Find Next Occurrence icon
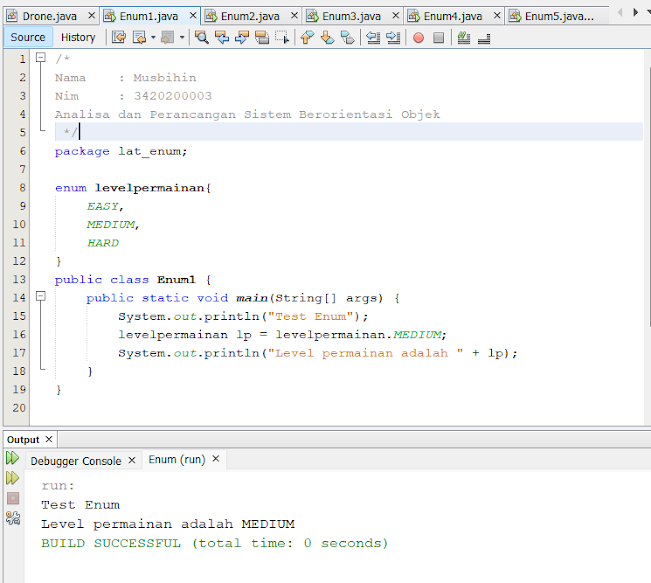Screen dimensions: 651x583 [242, 37]
